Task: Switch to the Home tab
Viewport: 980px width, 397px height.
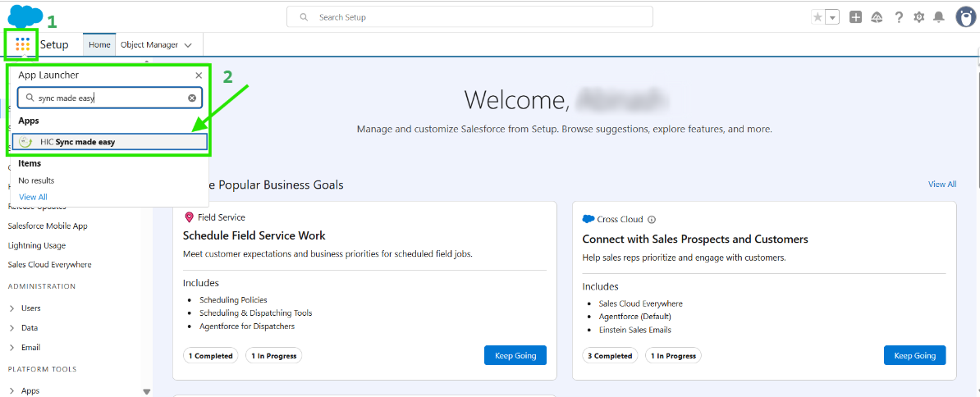Action: tap(99, 45)
